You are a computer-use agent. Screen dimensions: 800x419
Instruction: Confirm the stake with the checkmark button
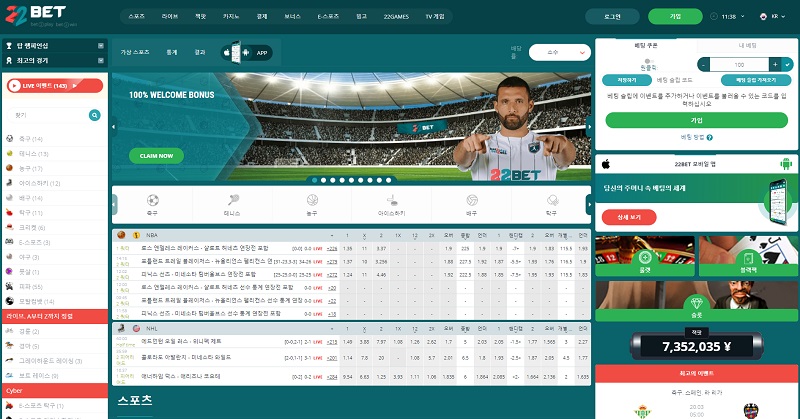point(787,64)
